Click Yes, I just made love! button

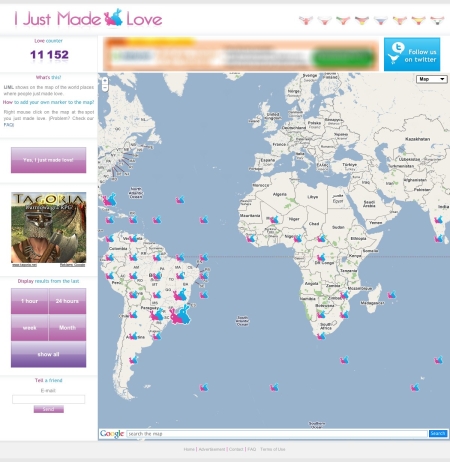tap(48, 160)
